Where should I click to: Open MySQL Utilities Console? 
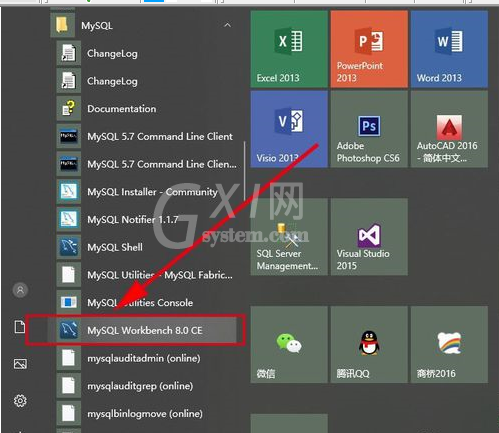(x=140, y=303)
